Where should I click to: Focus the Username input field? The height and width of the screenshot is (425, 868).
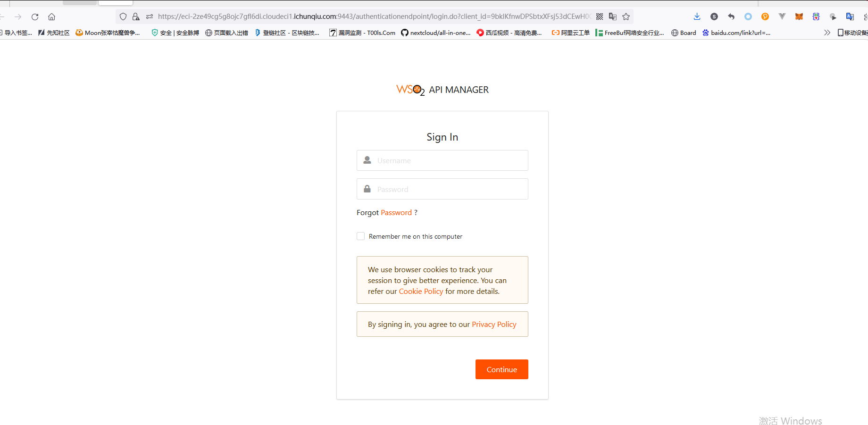point(448,161)
